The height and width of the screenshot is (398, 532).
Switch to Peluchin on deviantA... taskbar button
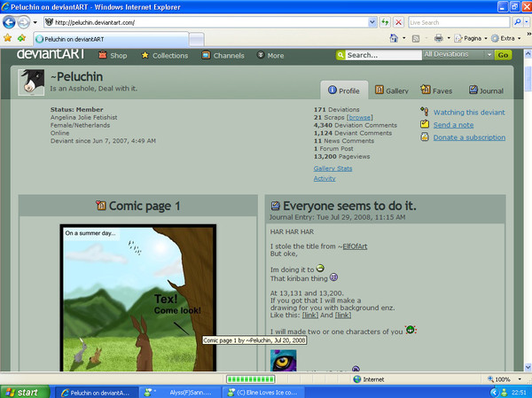pyautogui.click(x=97, y=393)
